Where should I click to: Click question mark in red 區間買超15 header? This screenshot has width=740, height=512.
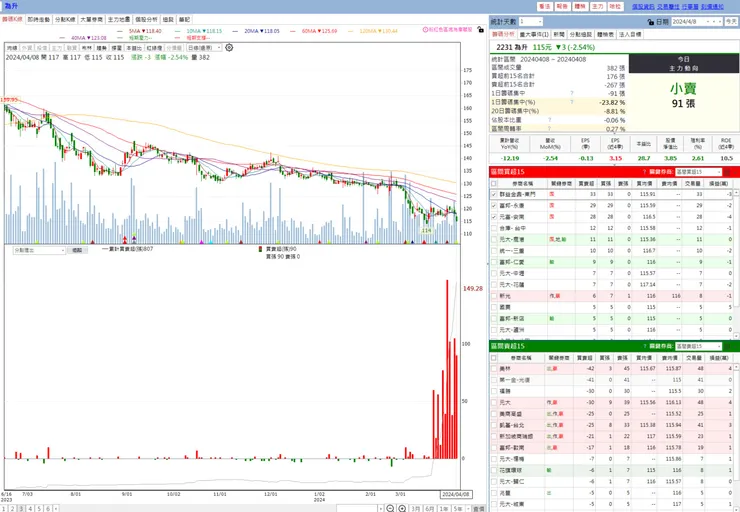644,172
